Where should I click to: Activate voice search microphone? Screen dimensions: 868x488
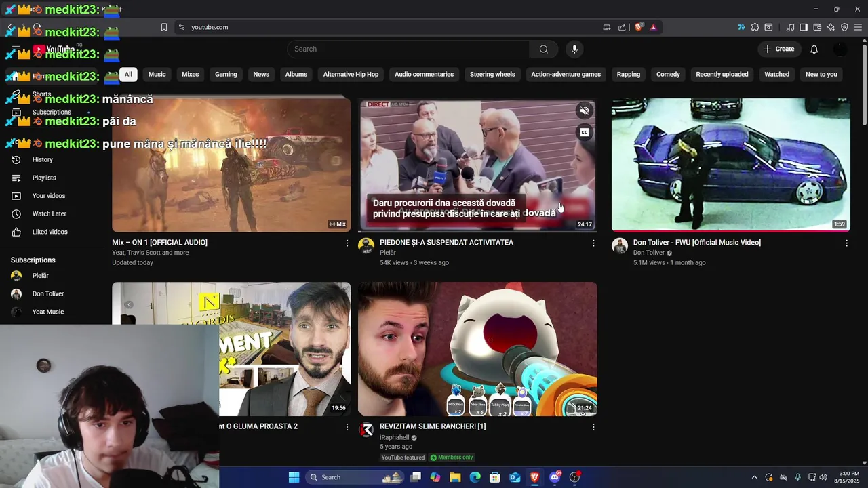coord(574,49)
